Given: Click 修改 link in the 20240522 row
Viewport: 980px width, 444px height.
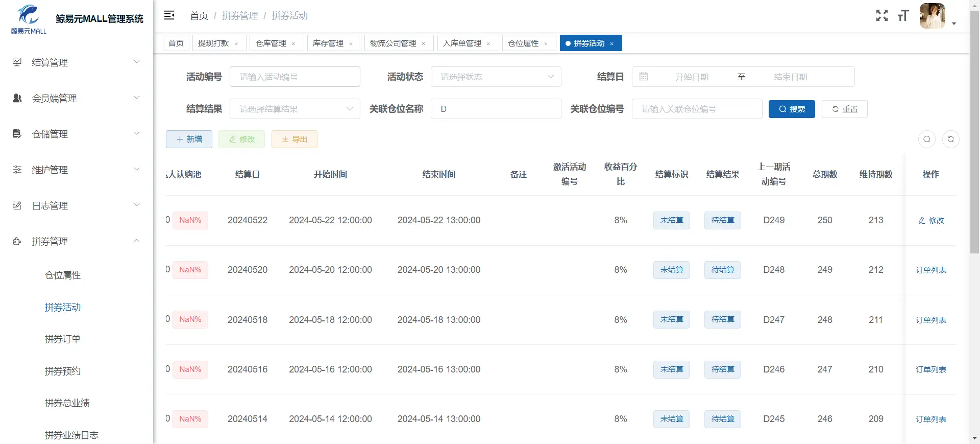Looking at the screenshot, I should pyautogui.click(x=931, y=220).
